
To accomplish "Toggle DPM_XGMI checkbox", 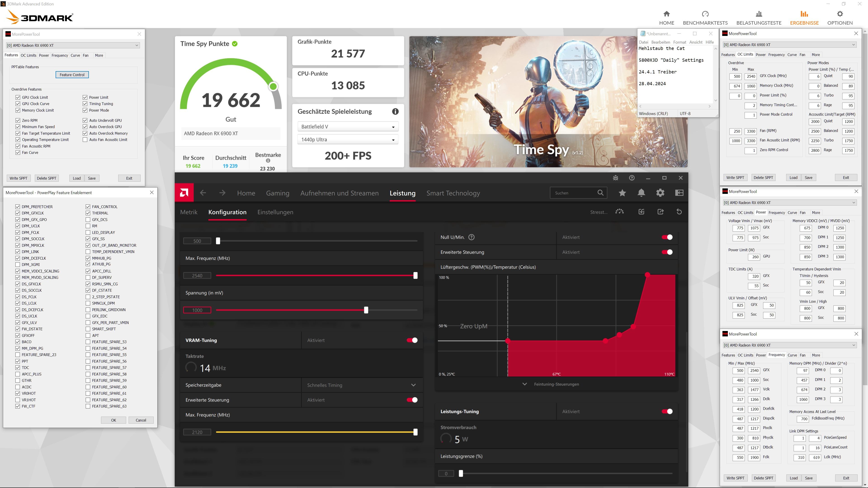I will (x=18, y=264).
